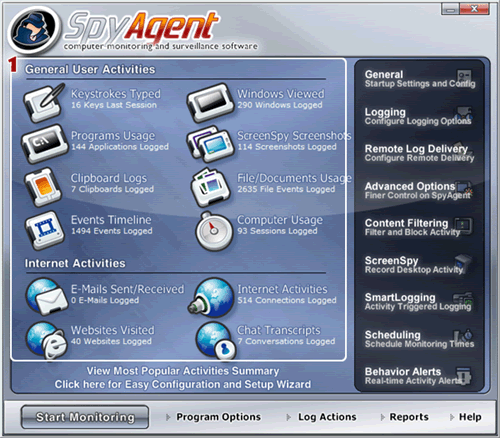Click the Start Monitoring button

click(85, 417)
